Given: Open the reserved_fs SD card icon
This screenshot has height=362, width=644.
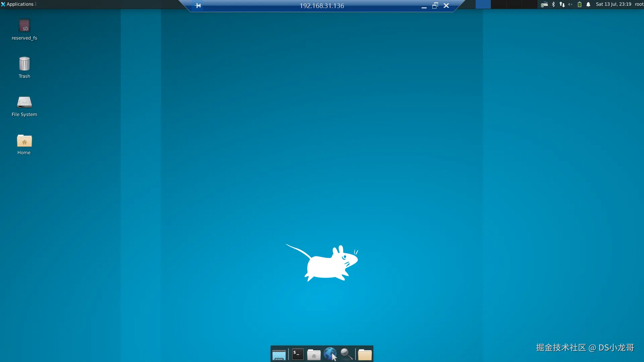Looking at the screenshot, I should click(24, 26).
